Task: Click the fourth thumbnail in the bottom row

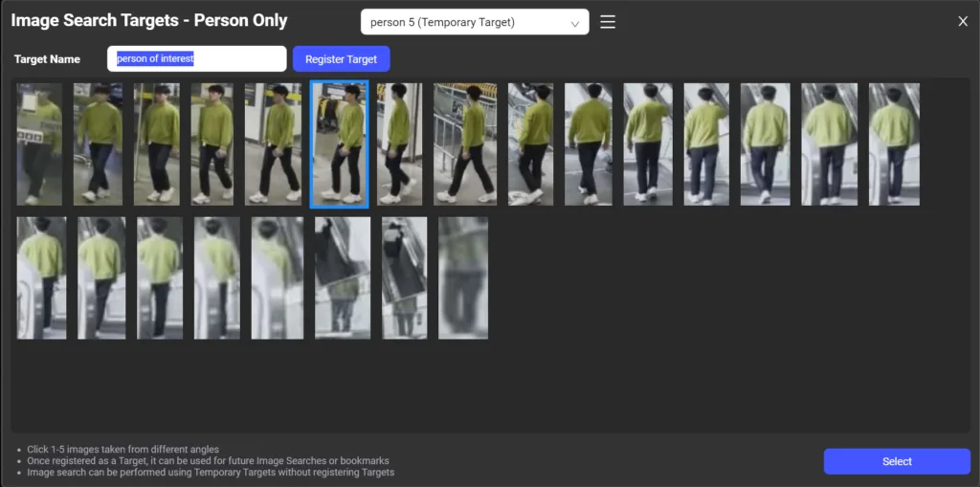Action: (217, 277)
